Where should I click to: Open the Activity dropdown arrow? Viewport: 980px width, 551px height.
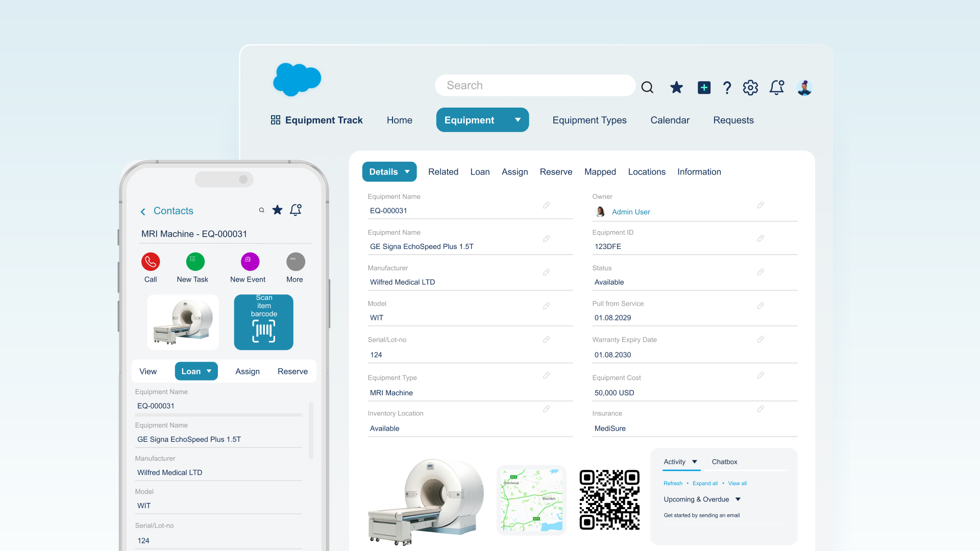point(695,462)
